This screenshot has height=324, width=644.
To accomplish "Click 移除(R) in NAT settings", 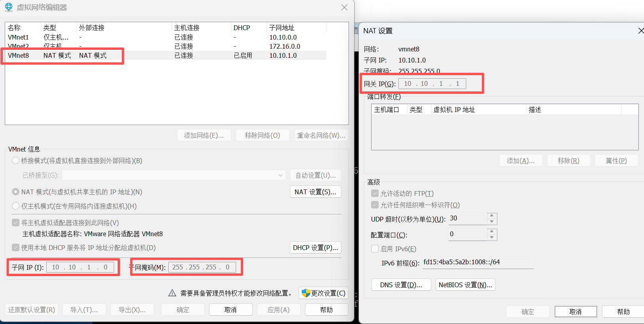I will pos(569,161).
